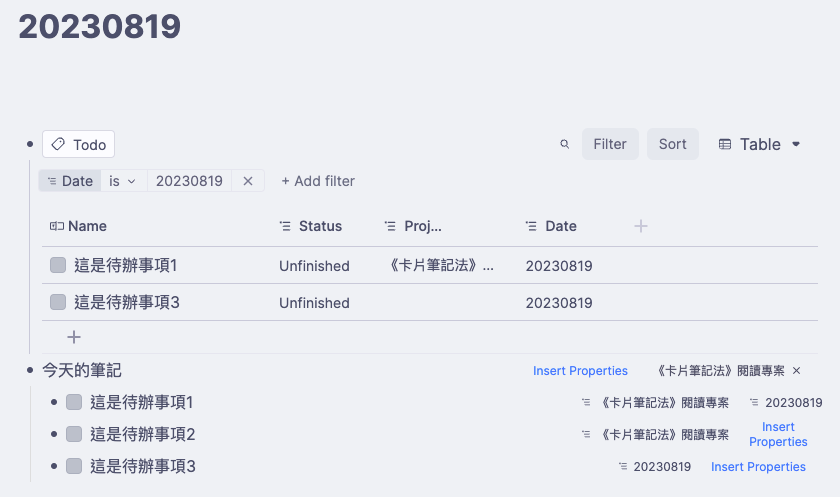The height and width of the screenshot is (497, 840).
Task: Click the search magnifier icon
Action: click(565, 144)
